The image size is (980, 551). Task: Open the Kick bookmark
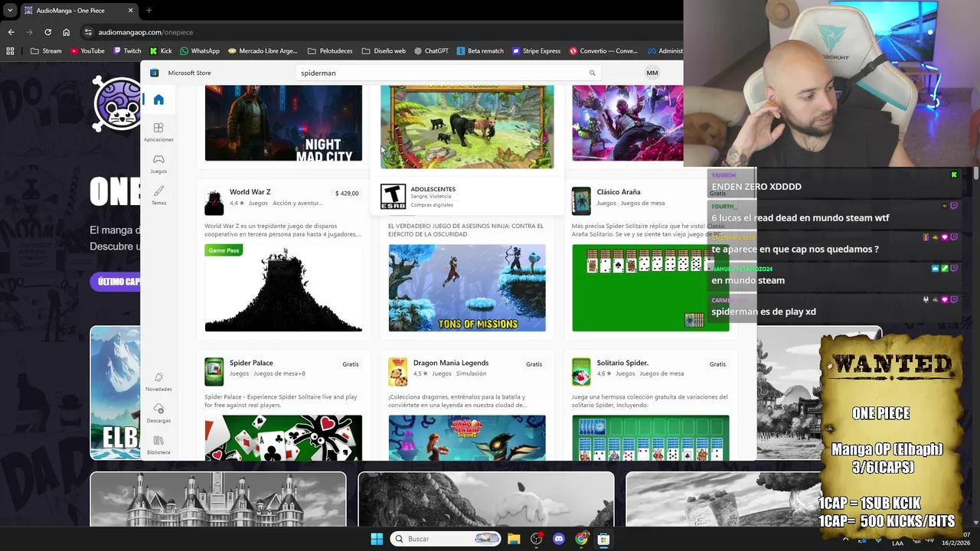[x=161, y=51]
